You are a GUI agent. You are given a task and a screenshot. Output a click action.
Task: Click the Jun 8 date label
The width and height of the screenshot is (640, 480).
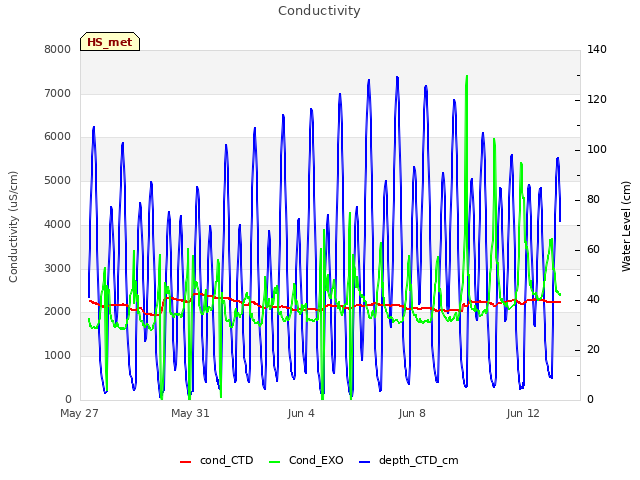[x=412, y=413]
